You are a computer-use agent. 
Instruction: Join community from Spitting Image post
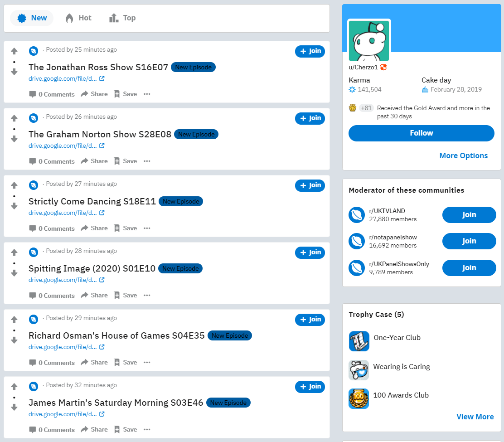coord(310,253)
